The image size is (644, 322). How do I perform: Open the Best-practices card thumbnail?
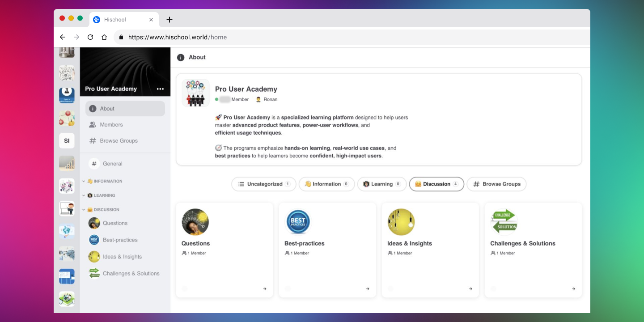click(298, 222)
